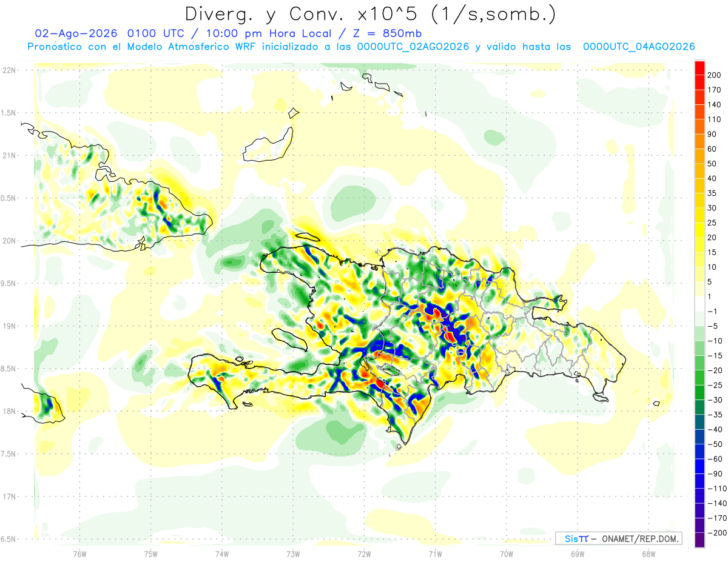Click the '72W' longitude label

point(364,554)
